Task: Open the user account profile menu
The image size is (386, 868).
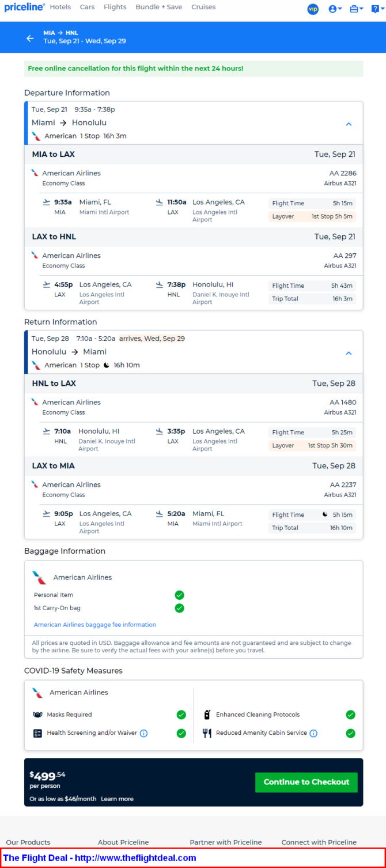Action: pyautogui.click(x=335, y=9)
